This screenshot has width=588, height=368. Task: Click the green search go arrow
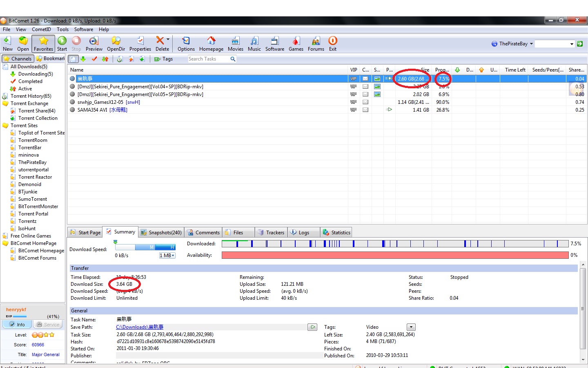coord(580,44)
